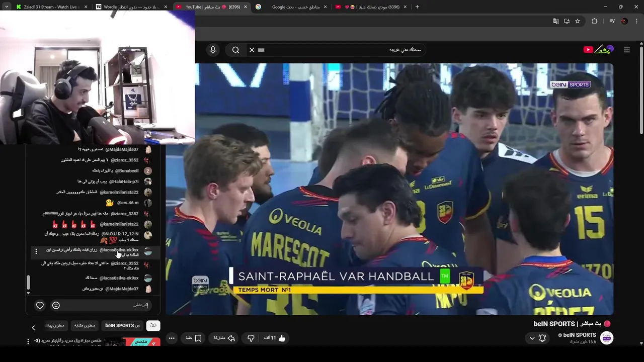Click the voice search microphone icon
The height and width of the screenshot is (362, 644).
[x=213, y=50]
